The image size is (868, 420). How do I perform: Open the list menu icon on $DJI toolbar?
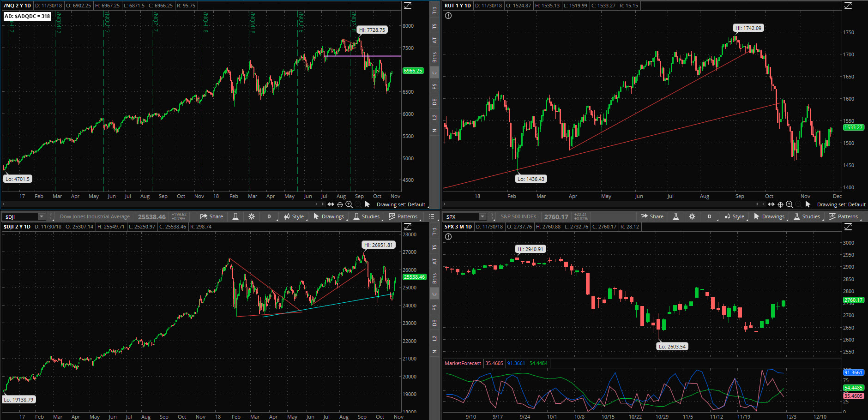coord(432,216)
